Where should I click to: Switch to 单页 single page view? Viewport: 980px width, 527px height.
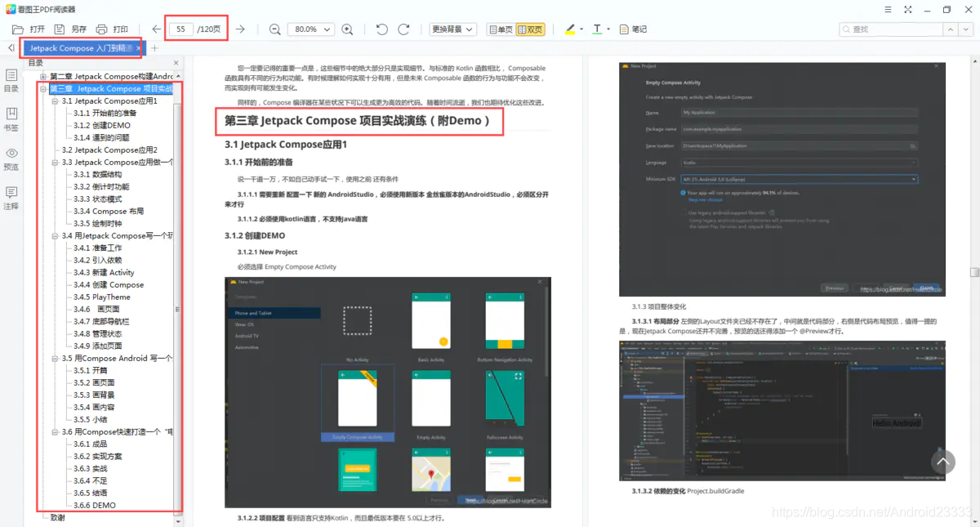click(x=501, y=29)
